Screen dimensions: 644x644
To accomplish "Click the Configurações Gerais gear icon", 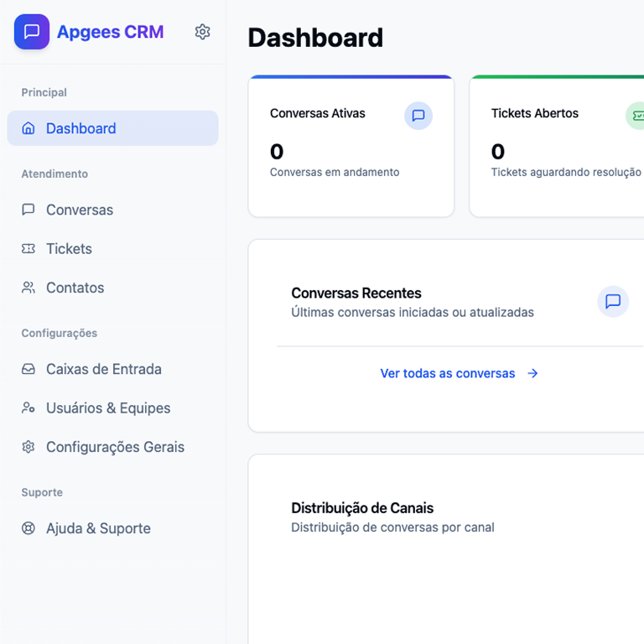I will click(28, 446).
